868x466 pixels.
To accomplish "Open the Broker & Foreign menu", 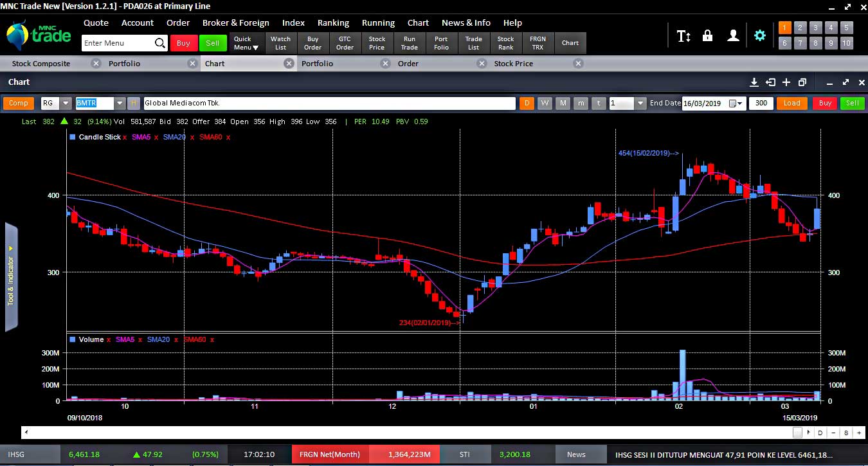I will click(236, 22).
